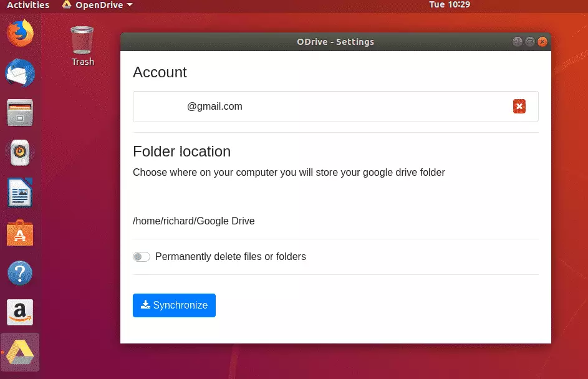This screenshot has height=379, width=588.
Task: Click the @gmail.com account field
Action: pyautogui.click(x=335, y=107)
